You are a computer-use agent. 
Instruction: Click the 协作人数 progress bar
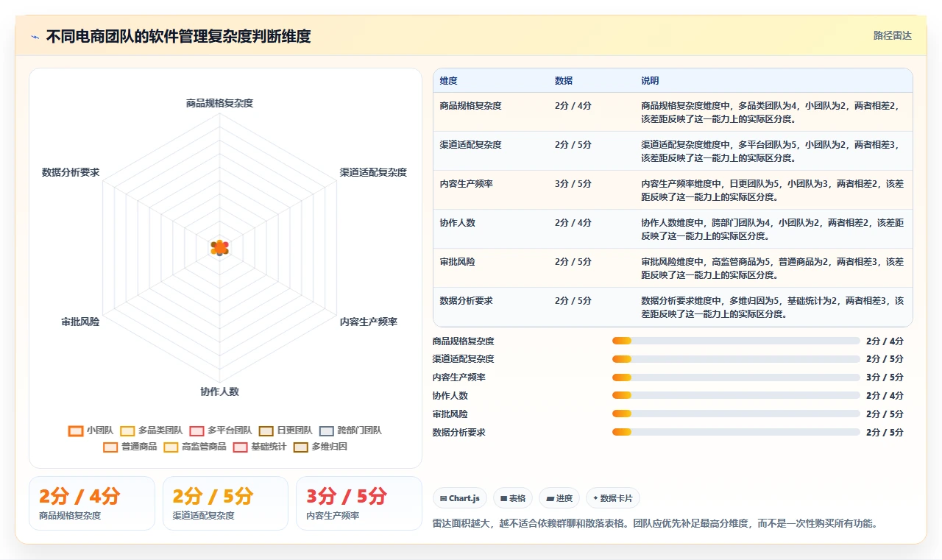736,396
